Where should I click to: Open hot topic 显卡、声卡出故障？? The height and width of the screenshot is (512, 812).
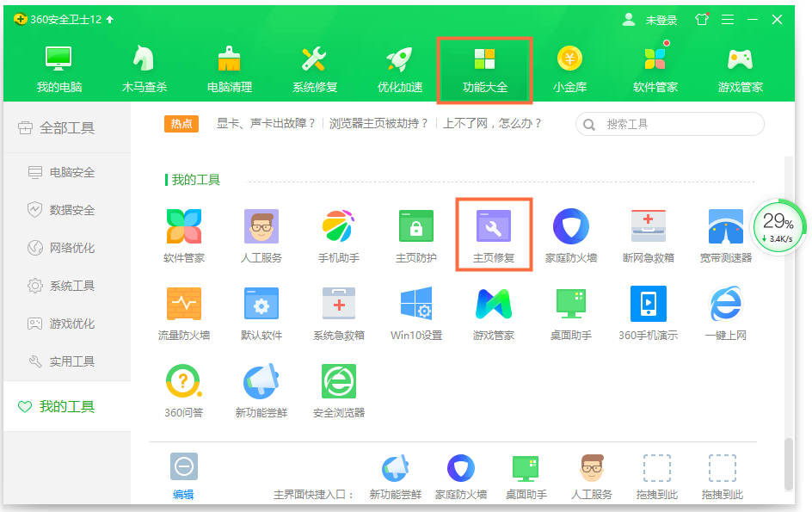point(266,123)
